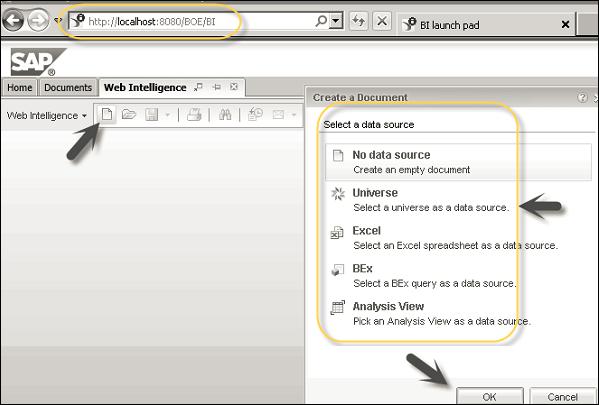Screen dimensions: 599x405
Task: Click the browser Back button
Action: tap(13, 21)
